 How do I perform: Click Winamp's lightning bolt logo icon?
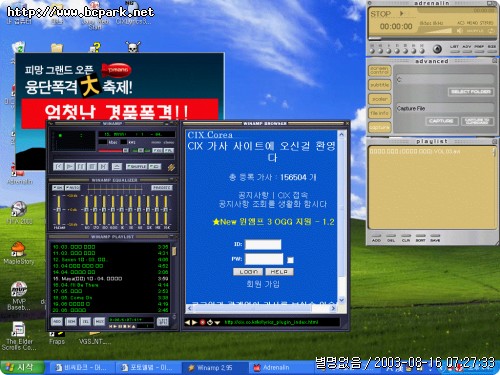(171, 167)
